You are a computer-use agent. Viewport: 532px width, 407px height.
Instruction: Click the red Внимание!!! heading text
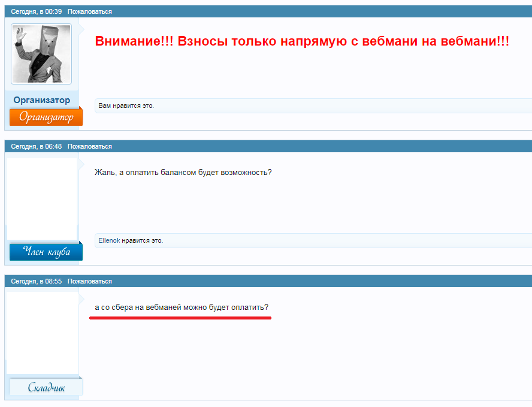click(302, 41)
